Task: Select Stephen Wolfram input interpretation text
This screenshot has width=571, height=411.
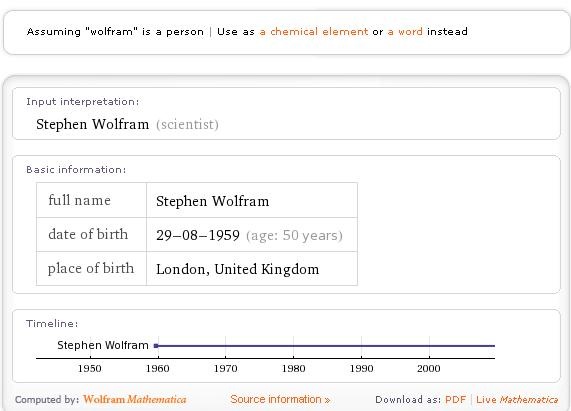Action: click(92, 124)
